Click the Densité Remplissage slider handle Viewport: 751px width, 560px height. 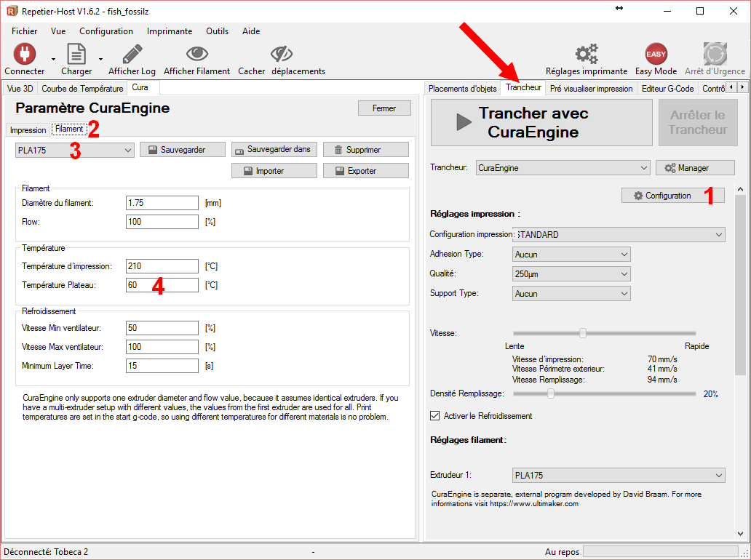click(551, 393)
